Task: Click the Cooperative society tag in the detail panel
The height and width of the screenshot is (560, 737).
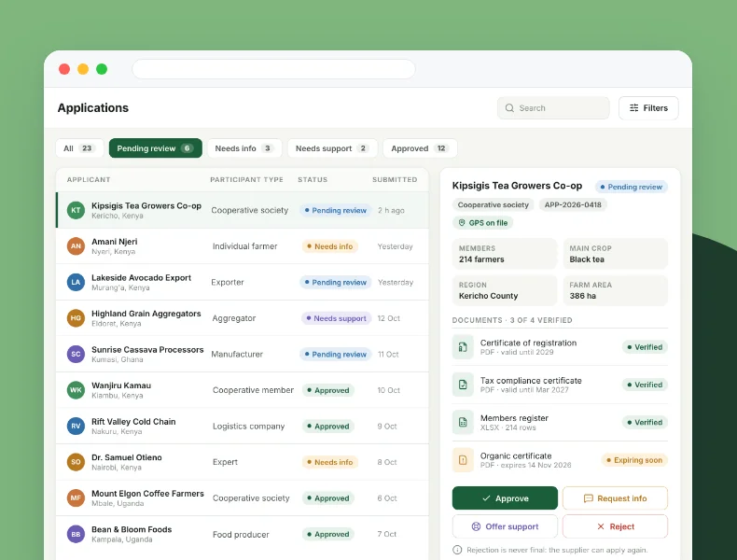Action: pyautogui.click(x=494, y=204)
